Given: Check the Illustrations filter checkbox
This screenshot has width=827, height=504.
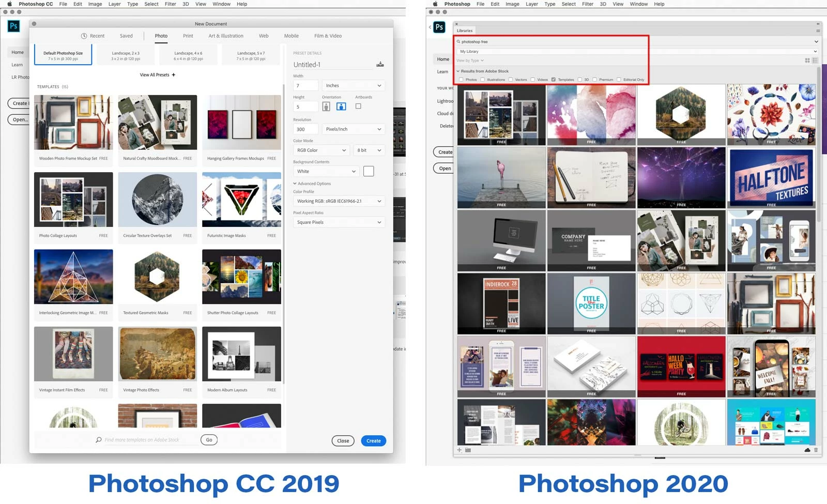Looking at the screenshot, I should click(x=482, y=80).
